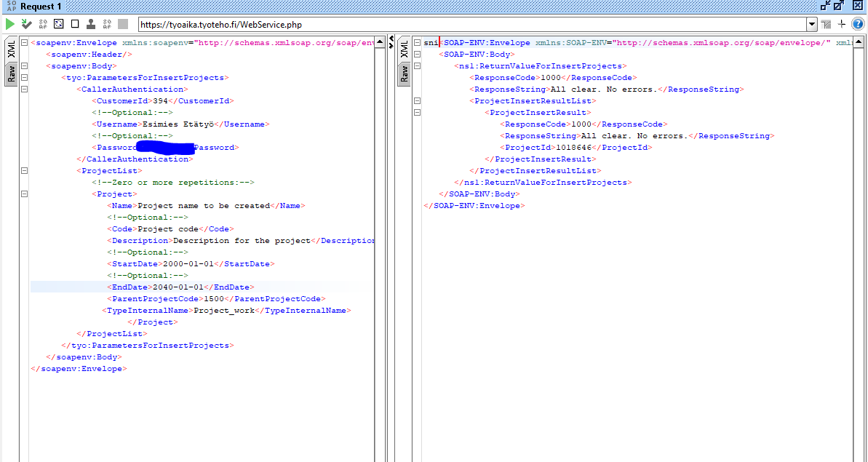
Task: Click 'Zero or more repetitions' comment
Action: point(173,182)
